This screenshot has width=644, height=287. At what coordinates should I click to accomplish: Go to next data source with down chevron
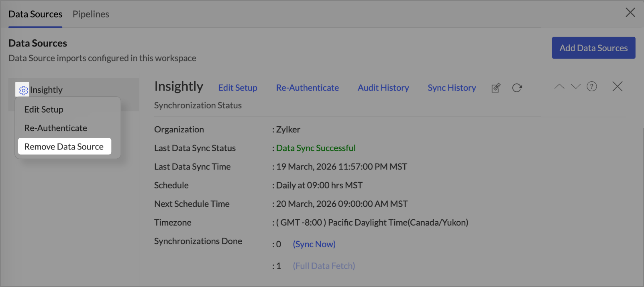pyautogui.click(x=575, y=87)
